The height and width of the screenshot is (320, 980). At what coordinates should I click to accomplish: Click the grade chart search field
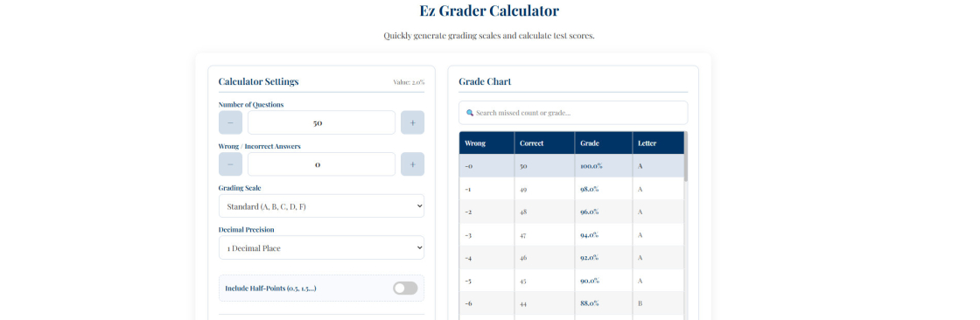(x=573, y=113)
